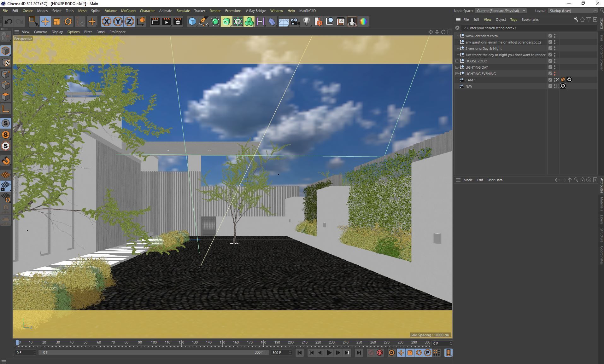
Task: Expand the LIGHTING EVENING group
Action: coord(457,74)
